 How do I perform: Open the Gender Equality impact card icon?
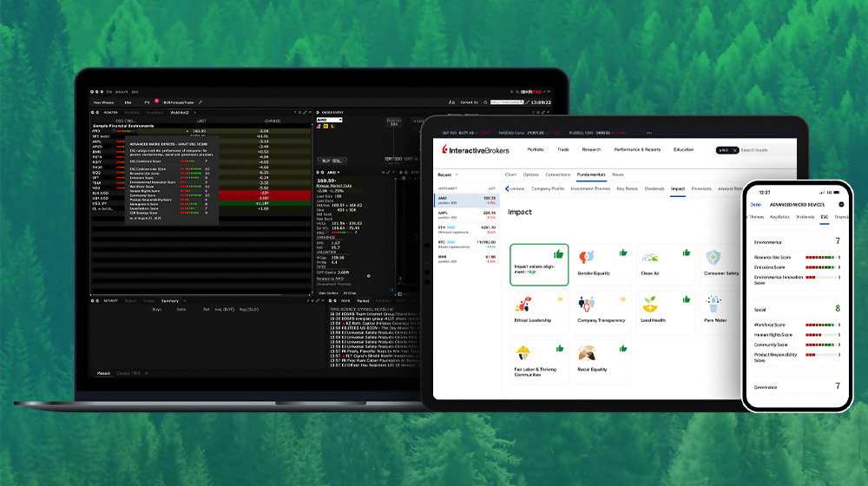click(x=587, y=257)
